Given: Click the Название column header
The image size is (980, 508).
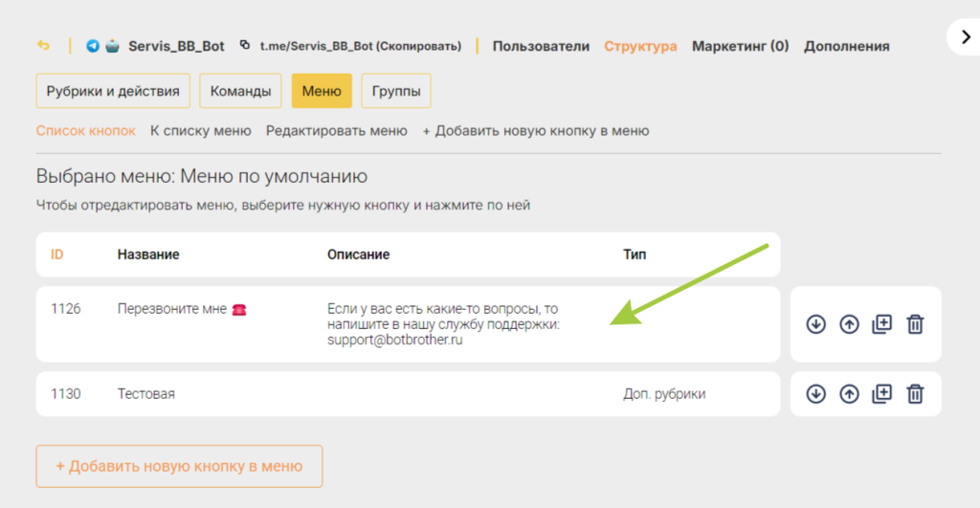Looking at the screenshot, I should [148, 254].
